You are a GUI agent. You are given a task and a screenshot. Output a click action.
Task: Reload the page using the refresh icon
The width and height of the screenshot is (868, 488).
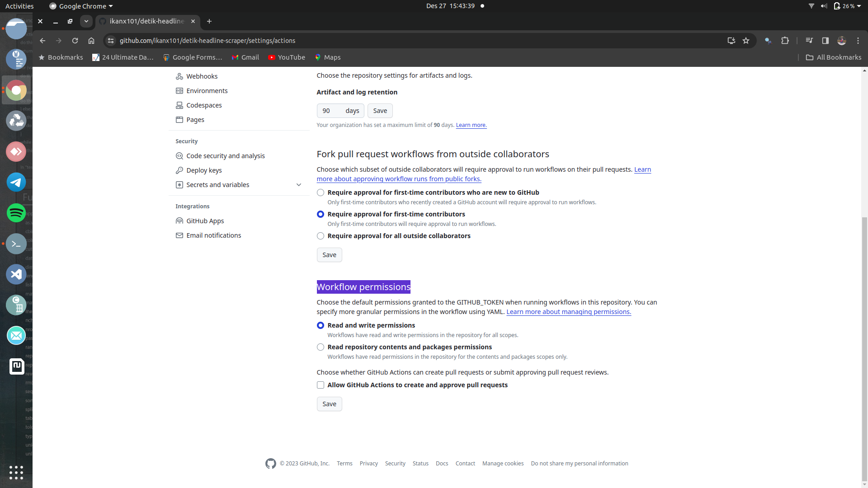pos(75,41)
